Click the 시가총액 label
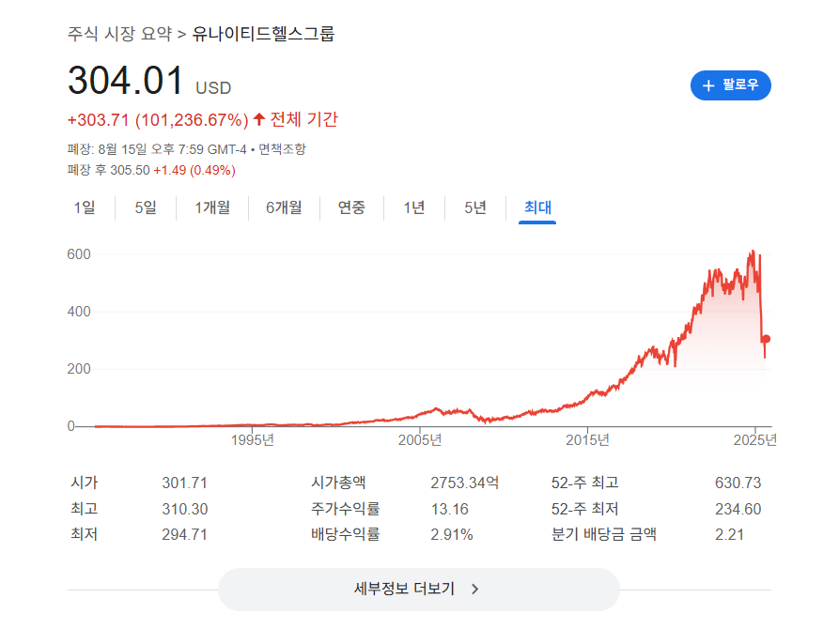Screen dimensions: 823x644 point(338,482)
